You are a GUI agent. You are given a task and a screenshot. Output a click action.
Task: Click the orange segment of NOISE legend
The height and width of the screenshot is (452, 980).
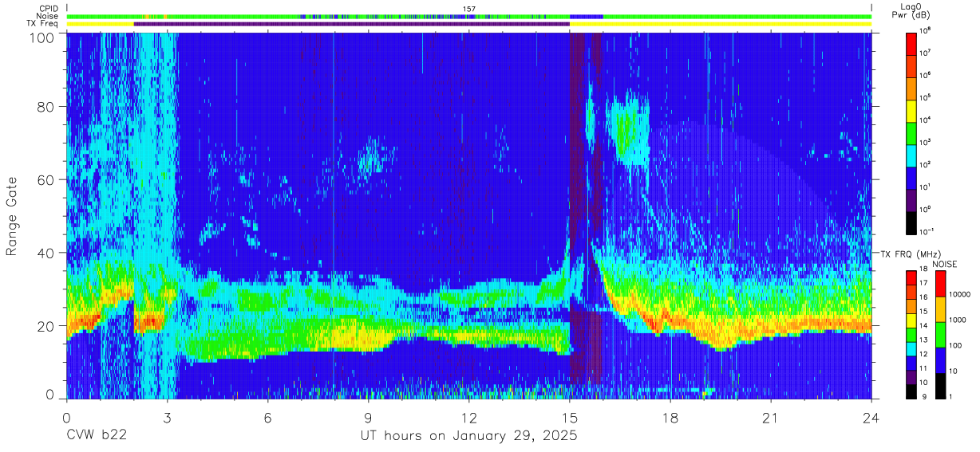939,309
